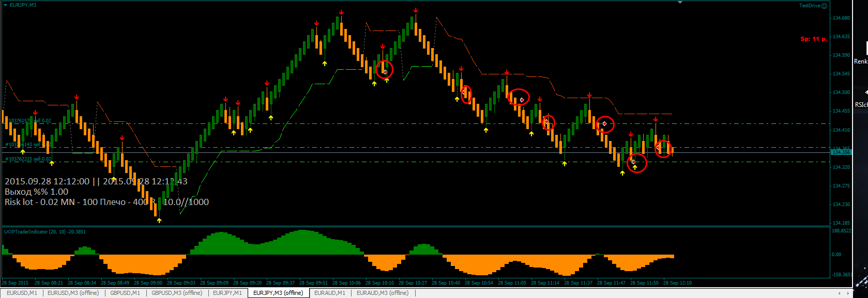The image size is (868, 298).
Task: Click price scale value 134.635
Action: point(841,37)
